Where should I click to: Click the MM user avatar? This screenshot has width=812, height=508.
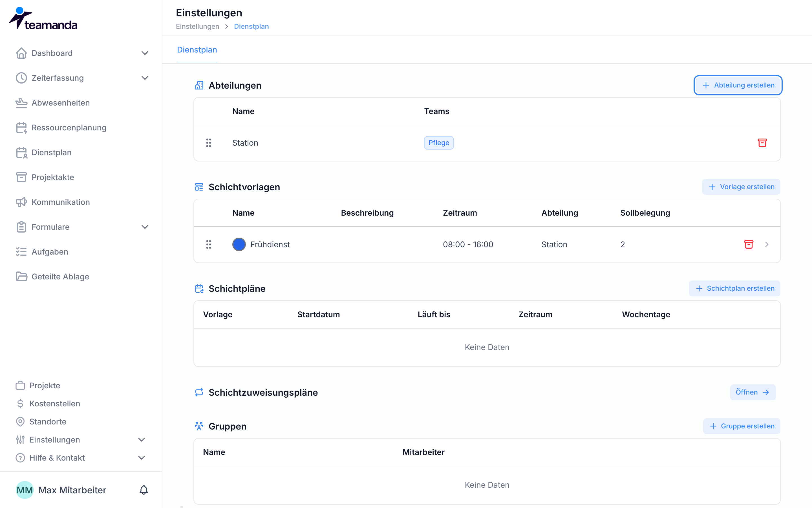25,490
